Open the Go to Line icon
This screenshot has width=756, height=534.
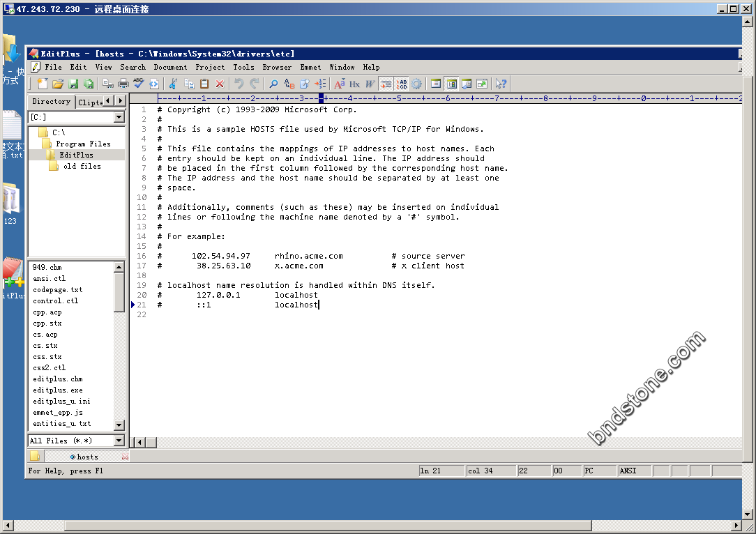(320, 84)
